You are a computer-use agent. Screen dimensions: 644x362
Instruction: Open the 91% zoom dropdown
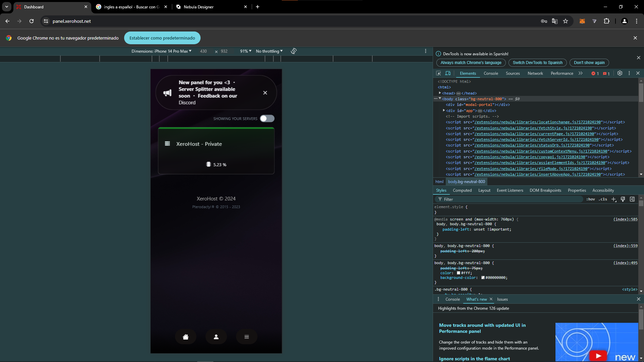[246, 51]
